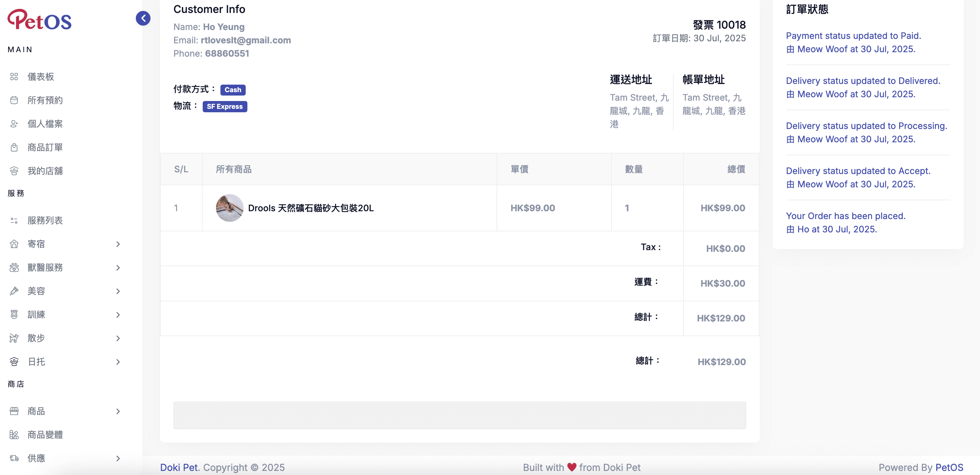The width and height of the screenshot is (980, 475).
Task: Open 服務列表 in the sidebar
Action: pyautogui.click(x=45, y=220)
